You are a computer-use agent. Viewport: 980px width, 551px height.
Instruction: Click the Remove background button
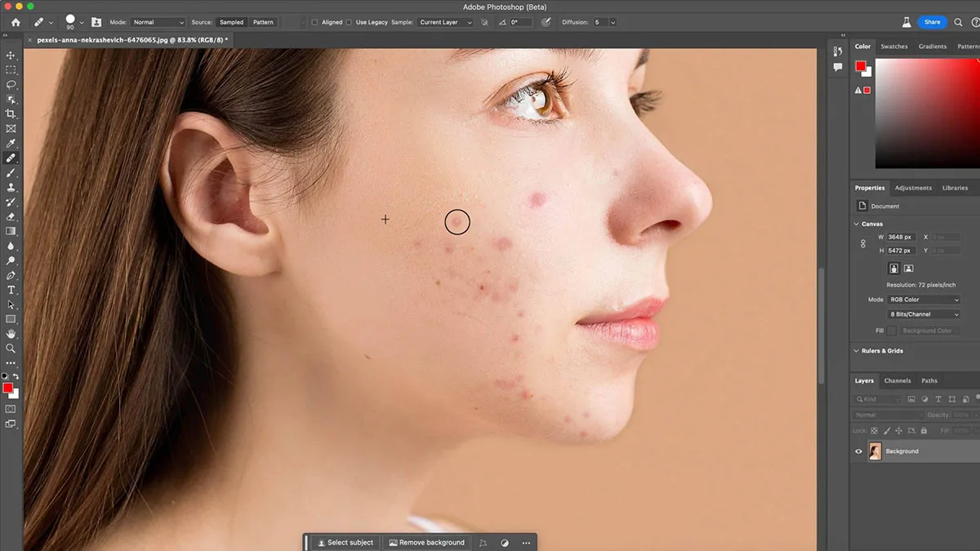click(x=427, y=542)
